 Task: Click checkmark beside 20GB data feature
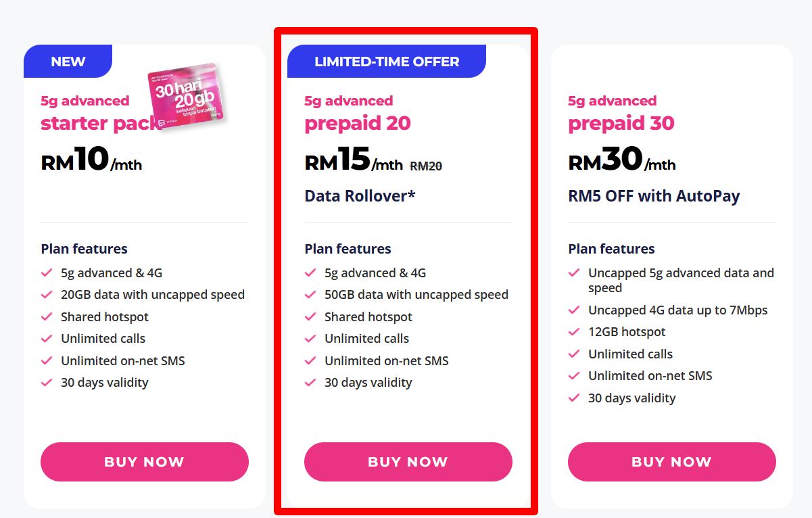[47, 295]
